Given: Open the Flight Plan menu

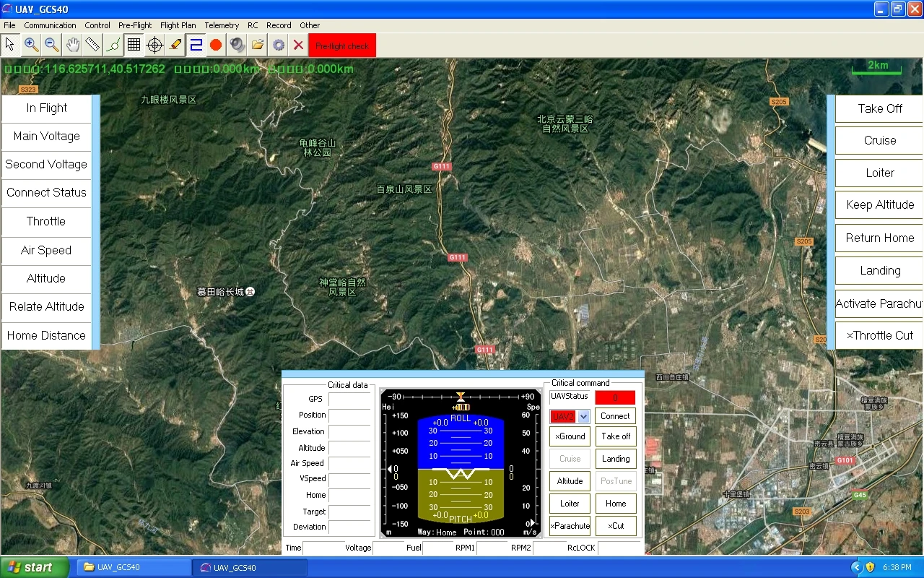Looking at the screenshot, I should (178, 25).
